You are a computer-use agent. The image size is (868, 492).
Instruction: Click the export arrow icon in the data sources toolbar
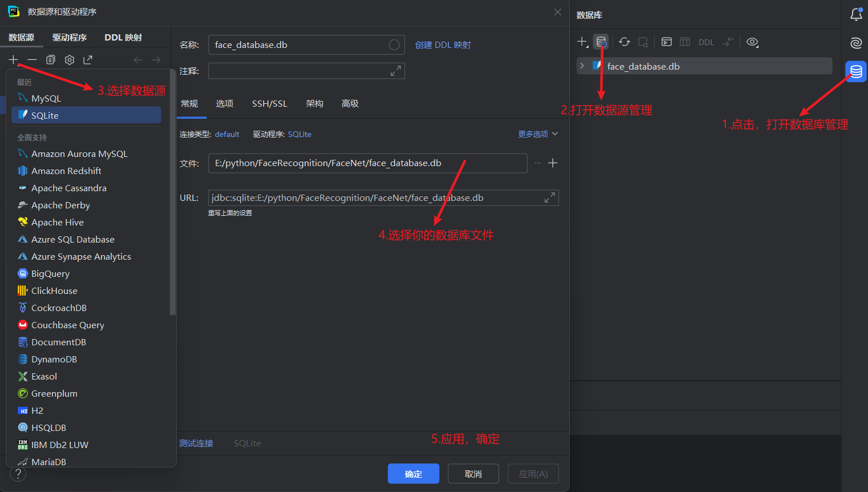(88, 60)
